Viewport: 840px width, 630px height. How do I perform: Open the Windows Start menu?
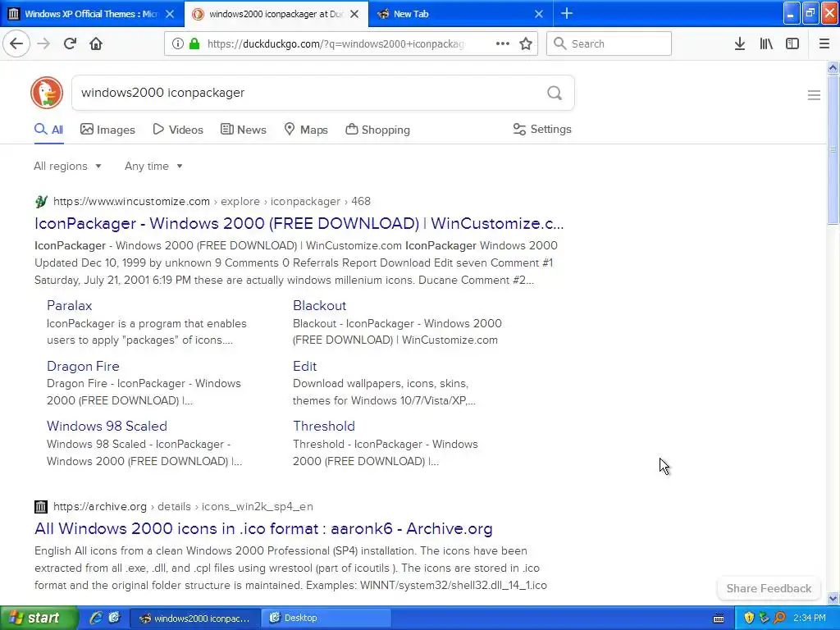(39, 618)
